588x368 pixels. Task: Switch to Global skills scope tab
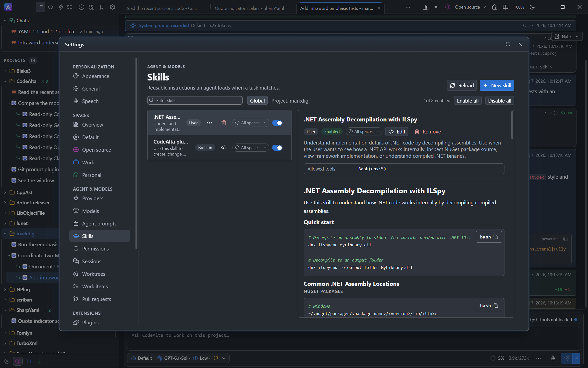pos(257,101)
